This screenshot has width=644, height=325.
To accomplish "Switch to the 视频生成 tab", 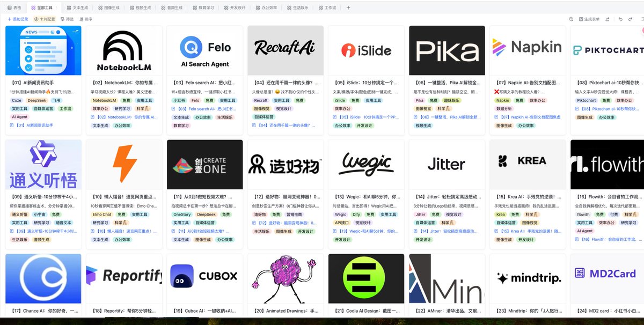I will 141,8.
